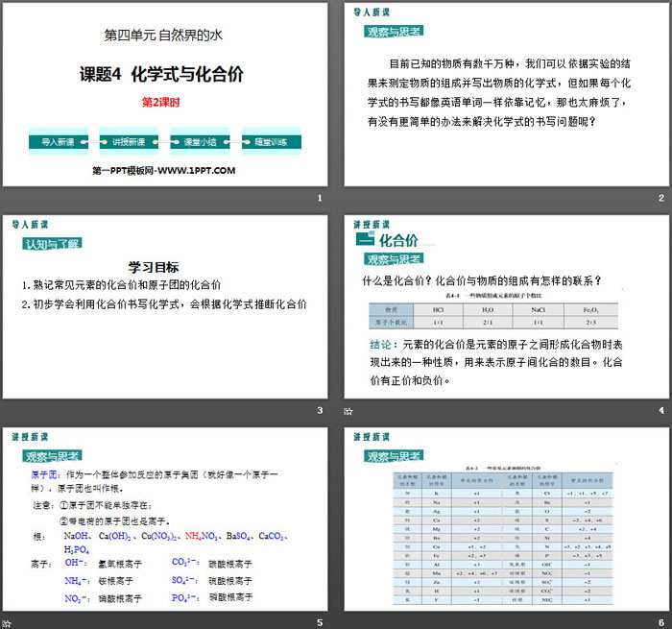Click the 结论 label on slide 4
Image resolution: width=672 pixels, height=629 pixels.
click(x=384, y=345)
